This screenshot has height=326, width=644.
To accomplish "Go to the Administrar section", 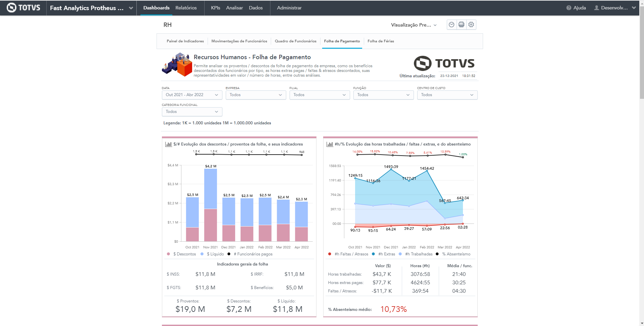I will pos(289,8).
